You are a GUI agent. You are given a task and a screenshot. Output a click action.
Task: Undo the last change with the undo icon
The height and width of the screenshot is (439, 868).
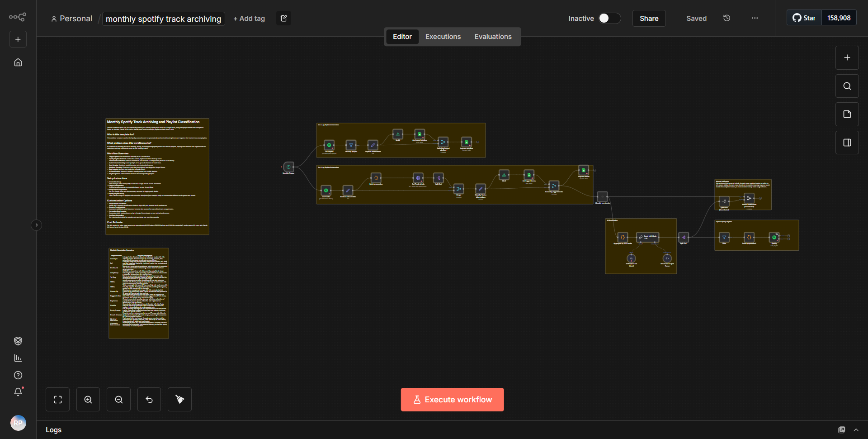pyautogui.click(x=149, y=399)
